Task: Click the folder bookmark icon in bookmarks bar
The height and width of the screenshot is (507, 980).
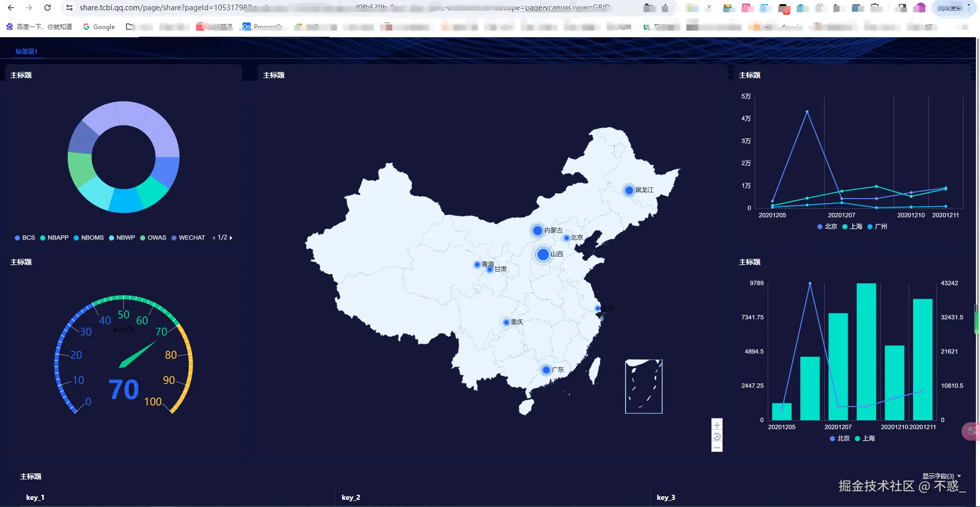Action: [130, 27]
